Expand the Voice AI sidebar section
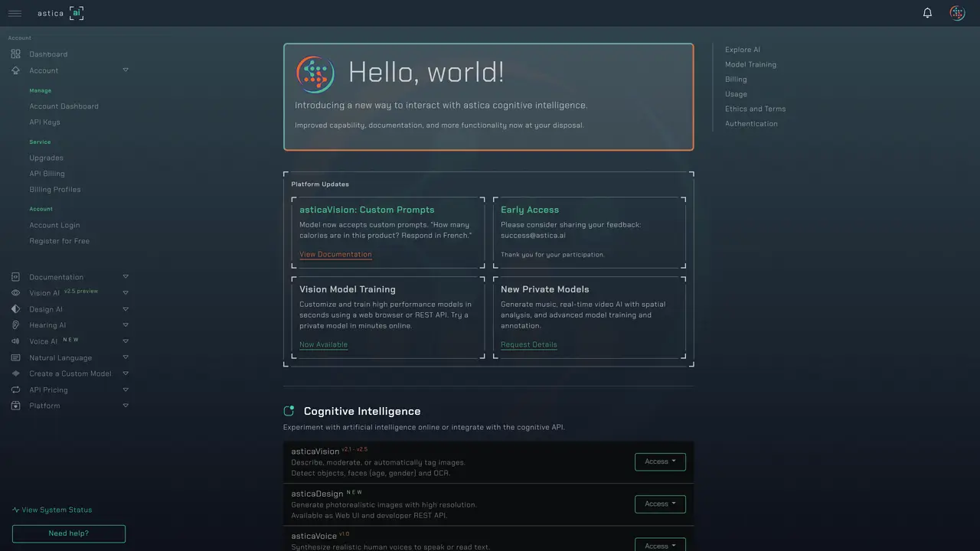Image resolution: width=980 pixels, height=551 pixels. pos(126,341)
